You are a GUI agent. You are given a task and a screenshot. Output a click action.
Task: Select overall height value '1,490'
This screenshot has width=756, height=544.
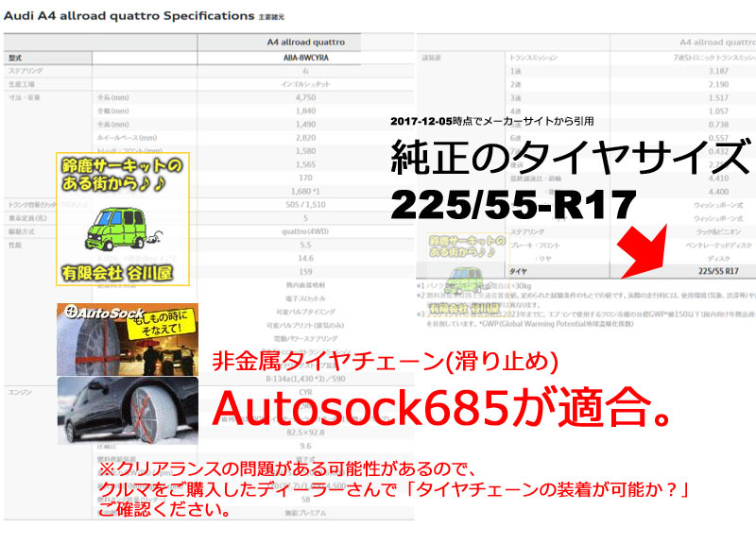pos(305,125)
